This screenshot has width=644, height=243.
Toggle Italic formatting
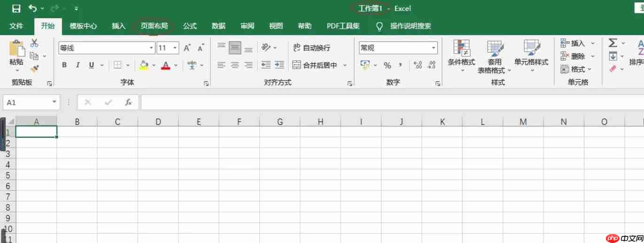pyautogui.click(x=78, y=65)
